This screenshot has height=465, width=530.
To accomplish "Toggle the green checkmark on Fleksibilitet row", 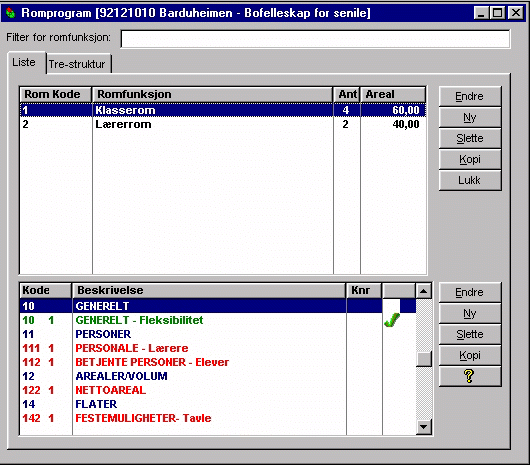I will [x=392, y=320].
